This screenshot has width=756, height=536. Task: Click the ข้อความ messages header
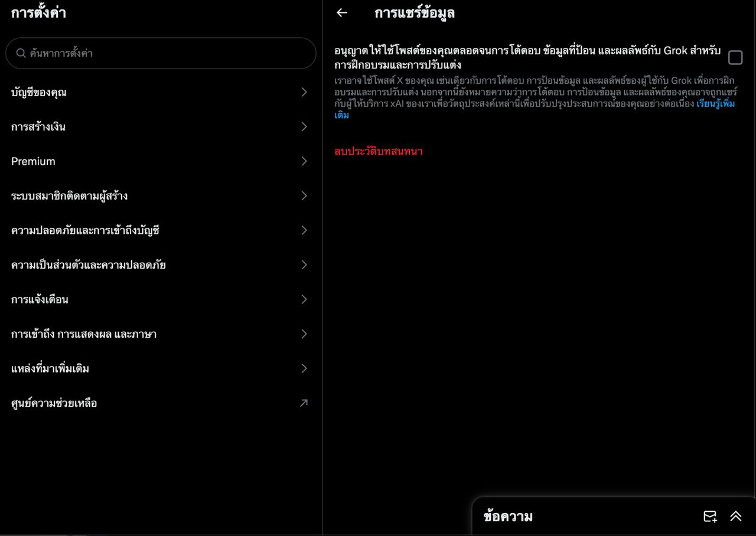(x=508, y=517)
